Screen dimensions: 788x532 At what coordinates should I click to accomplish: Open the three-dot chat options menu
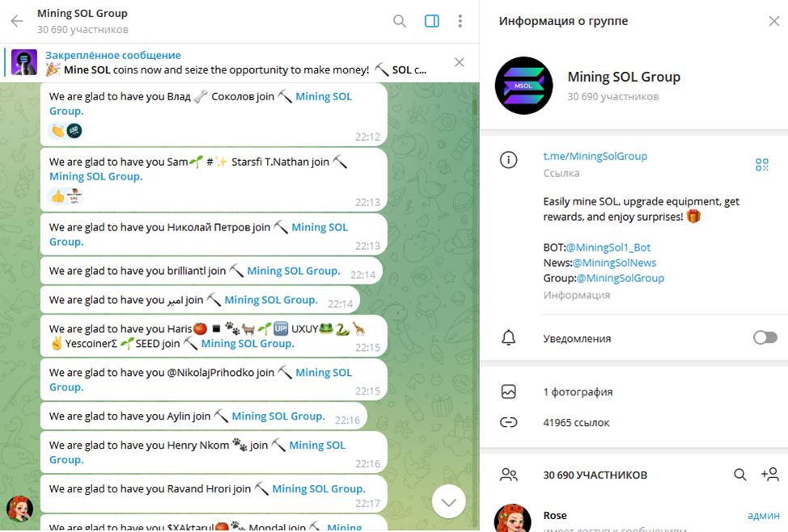click(x=460, y=21)
